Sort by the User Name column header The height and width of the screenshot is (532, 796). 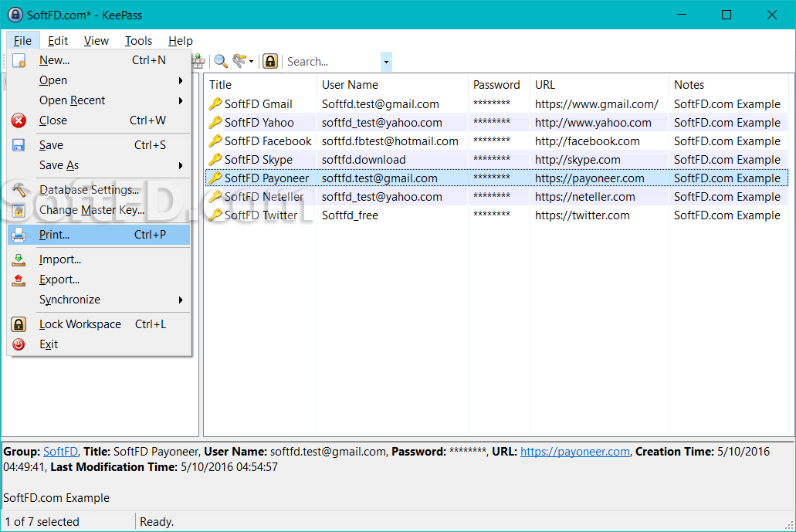pos(392,85)
